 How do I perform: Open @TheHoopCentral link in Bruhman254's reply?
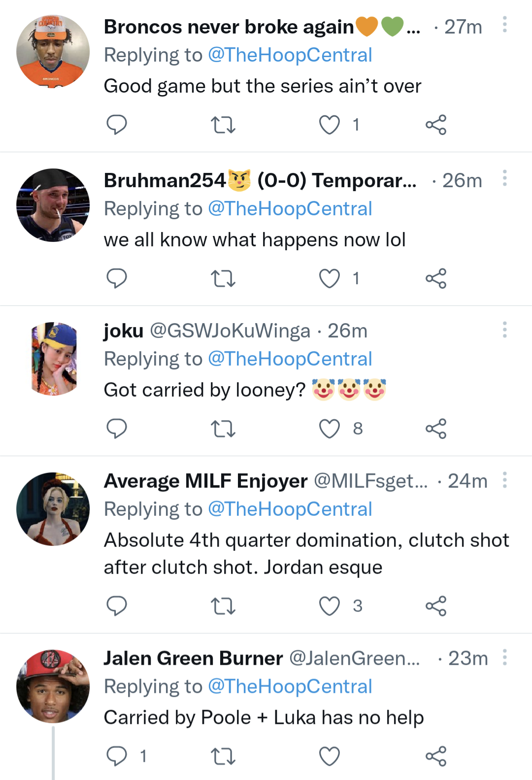[x=290, y=209]
